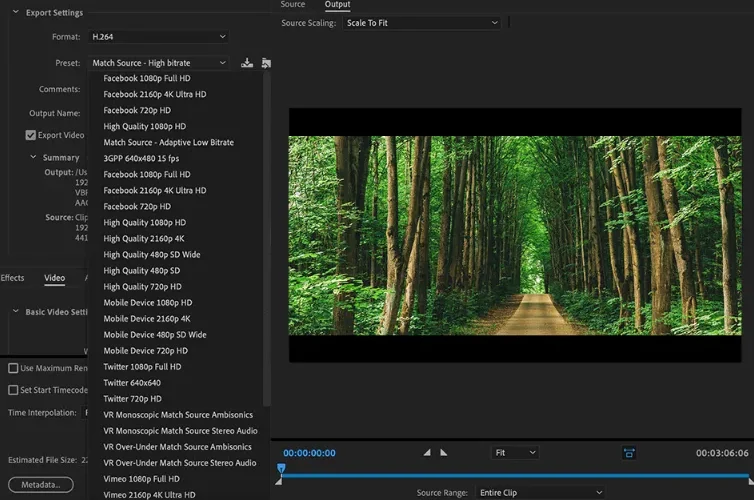Toggle the Export Video checkbox
Viewport: 754px width, 500px height.
point(31,135)
